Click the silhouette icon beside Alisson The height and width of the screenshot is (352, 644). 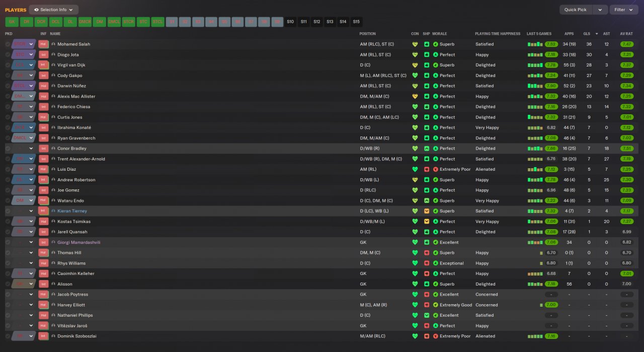53,284
